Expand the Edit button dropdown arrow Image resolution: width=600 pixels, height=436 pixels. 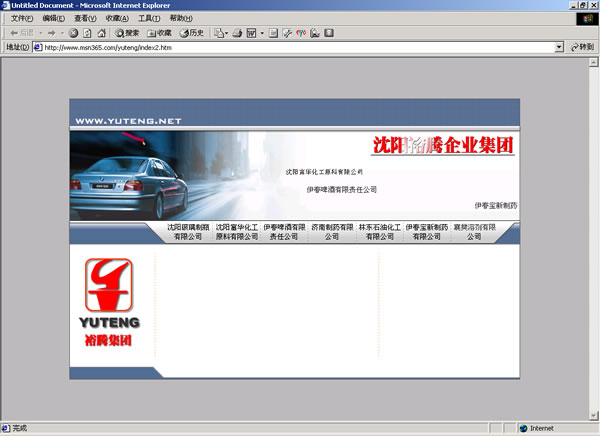point(262,33)
